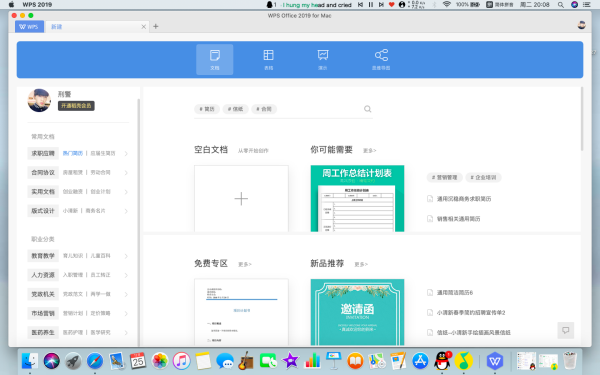Open 更多 link beside 新品推荐

pos(361,264)
